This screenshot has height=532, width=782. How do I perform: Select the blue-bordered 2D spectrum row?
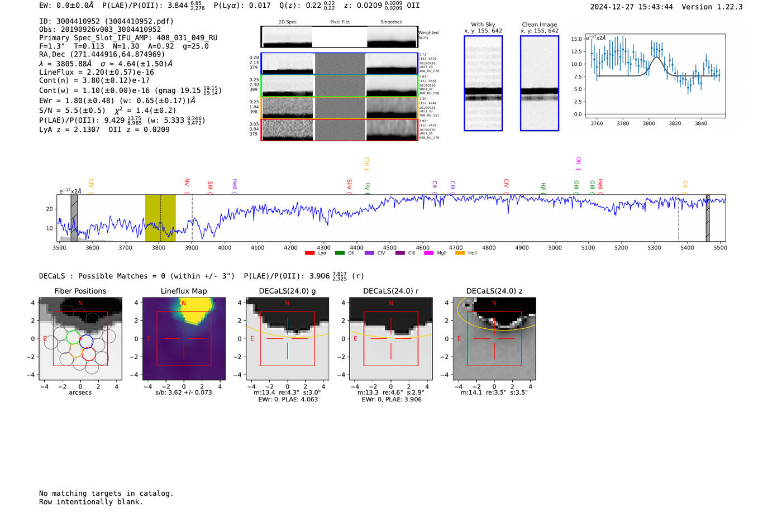(x=340, y=64)
